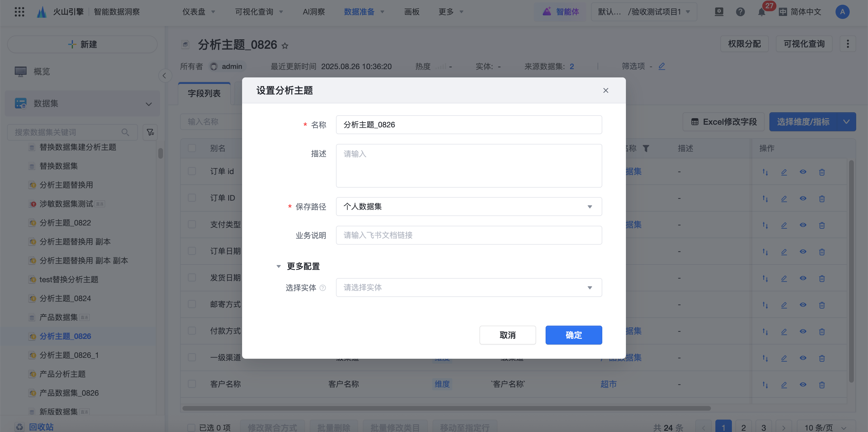Image resolution: width=868 pixels, height=432 pixels.
Task: Collapse the 更多配置 section
Action: [279, 267]
